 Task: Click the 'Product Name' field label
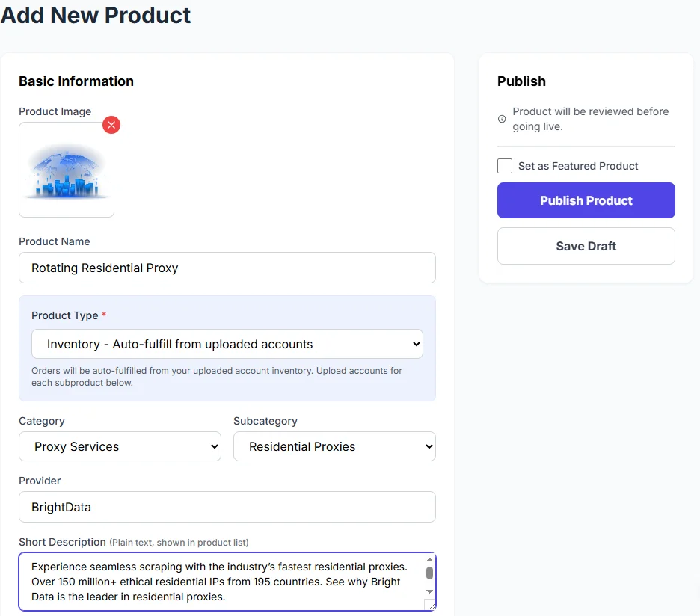(55, 241)
